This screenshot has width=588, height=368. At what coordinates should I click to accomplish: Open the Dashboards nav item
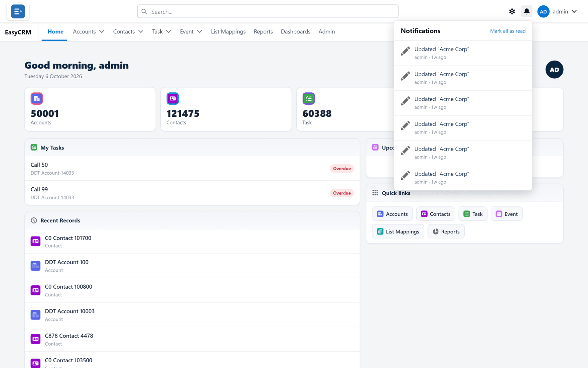[x=296, y=31]
